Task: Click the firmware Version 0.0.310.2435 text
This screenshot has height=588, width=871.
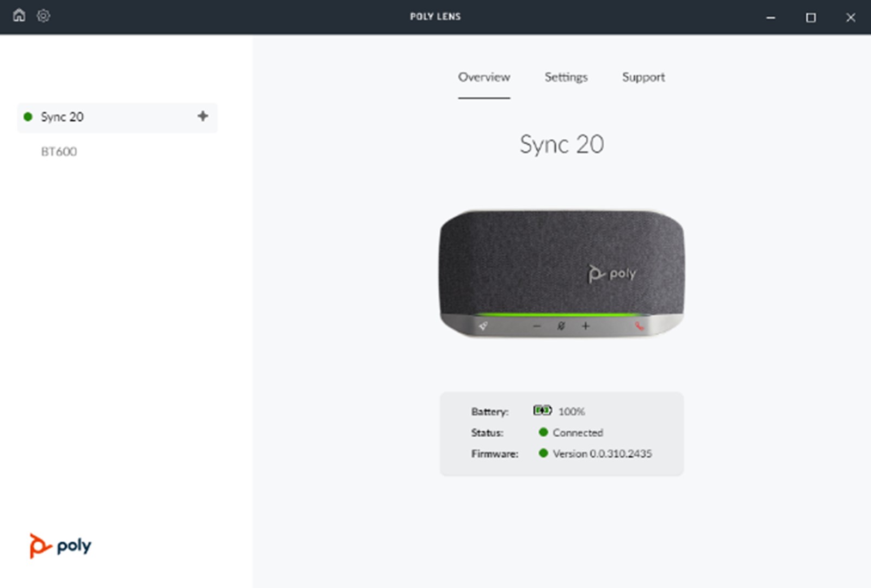Action: [602, 454]
